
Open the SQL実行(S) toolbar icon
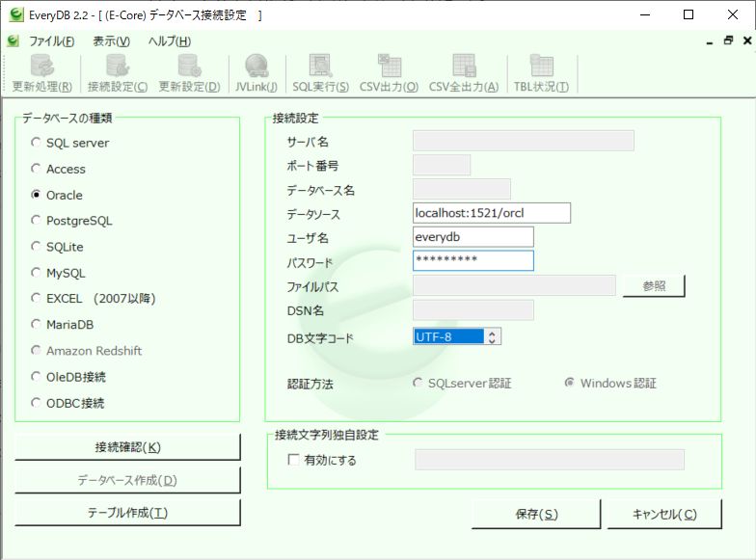pyautogui.click(x=320, y=73)
